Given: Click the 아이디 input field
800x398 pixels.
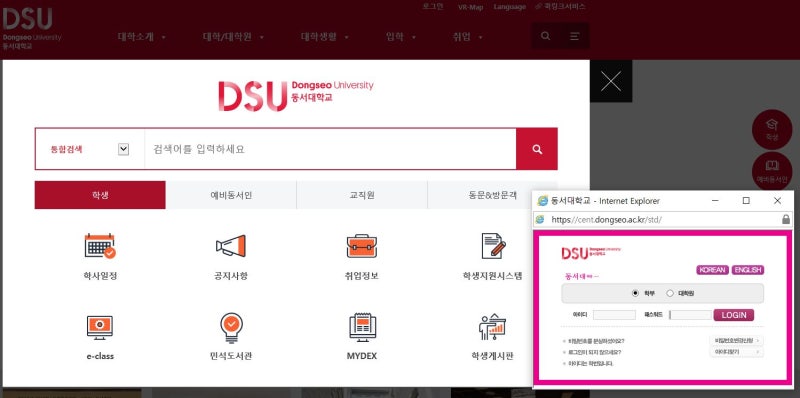Looking at the screenshot, I should click(x=614, y=315).
